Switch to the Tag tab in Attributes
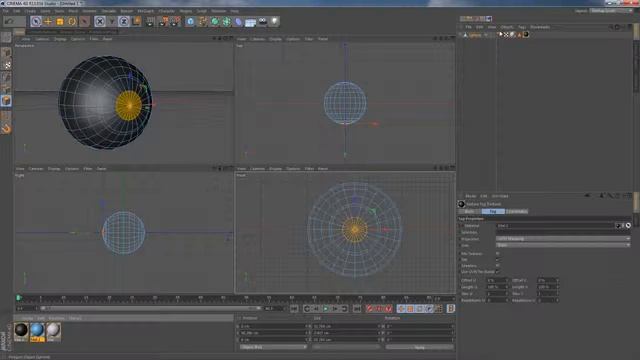Screen dimensions: 640x360 pos(493,211)
